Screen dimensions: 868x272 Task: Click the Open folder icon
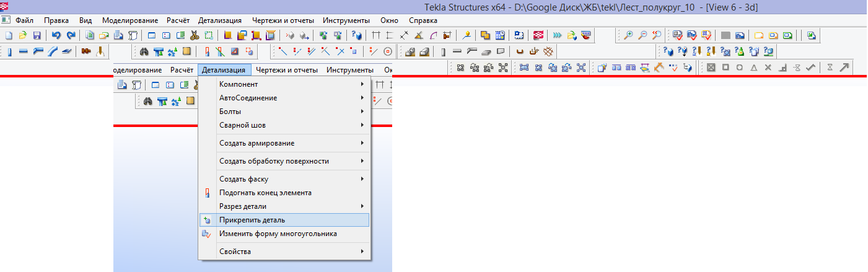pyautogui.click(x=23, y=35)
